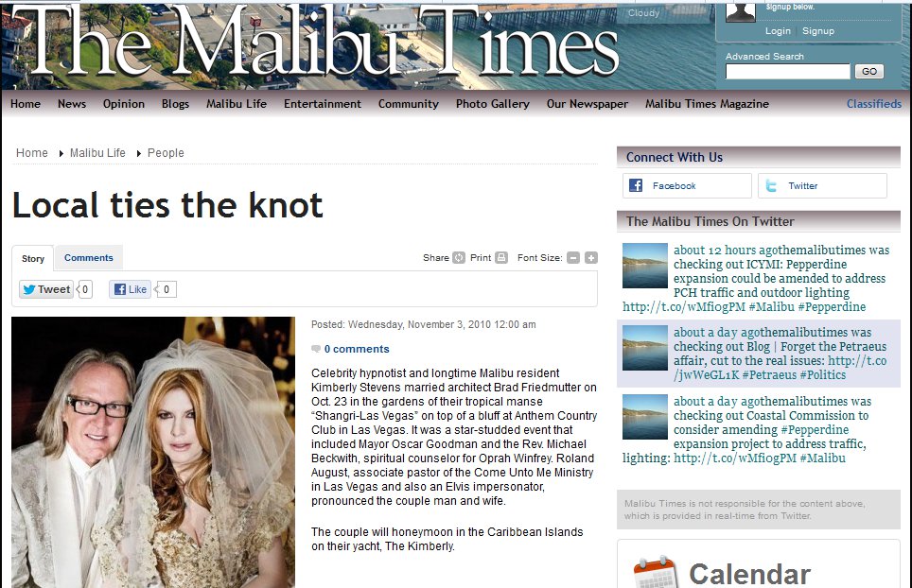
Task: Click into the Advanced Search field
Action: point(787,72)
